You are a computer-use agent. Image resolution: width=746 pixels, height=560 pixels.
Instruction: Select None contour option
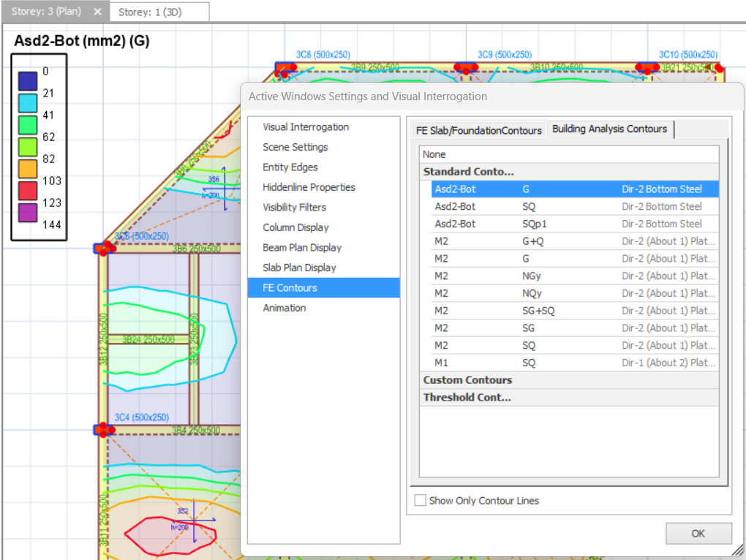pos(434,154)
